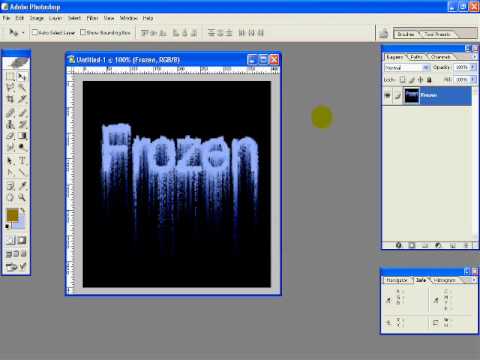The width and height of the screenshot is (480, 360).
Task: Open the File menu
Action: click(x=6, y=18)
